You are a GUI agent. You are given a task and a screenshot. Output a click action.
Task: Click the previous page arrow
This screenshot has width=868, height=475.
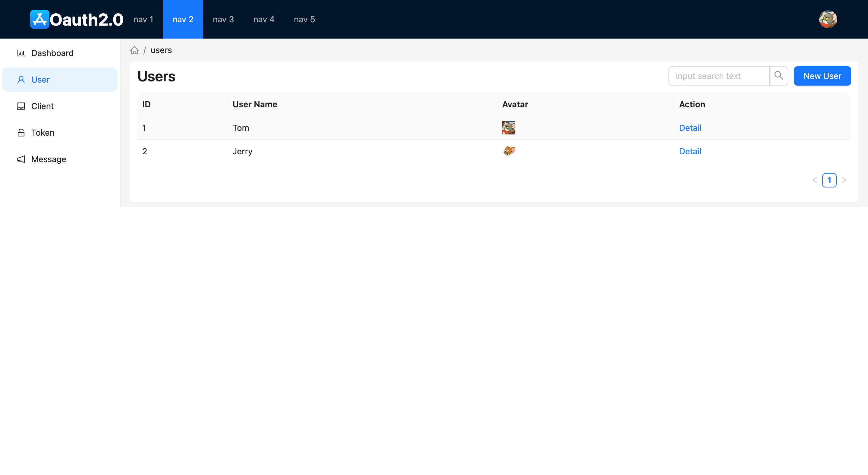click(815, 180)
